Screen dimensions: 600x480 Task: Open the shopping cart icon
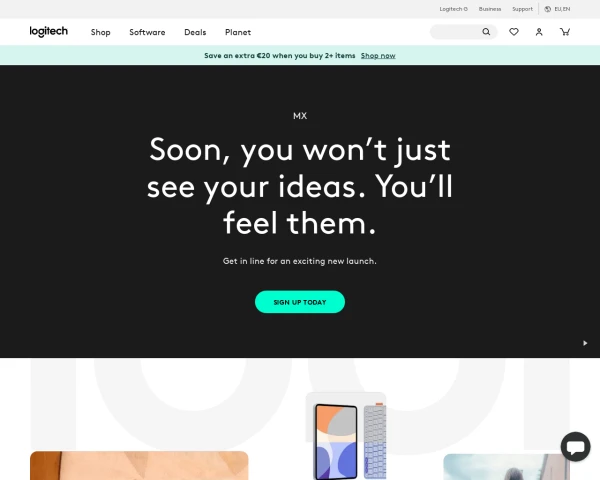(x=565, y=32)
